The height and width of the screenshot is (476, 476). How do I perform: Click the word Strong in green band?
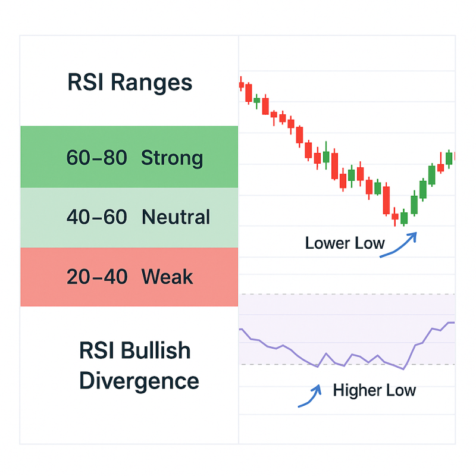pos(172,158)
